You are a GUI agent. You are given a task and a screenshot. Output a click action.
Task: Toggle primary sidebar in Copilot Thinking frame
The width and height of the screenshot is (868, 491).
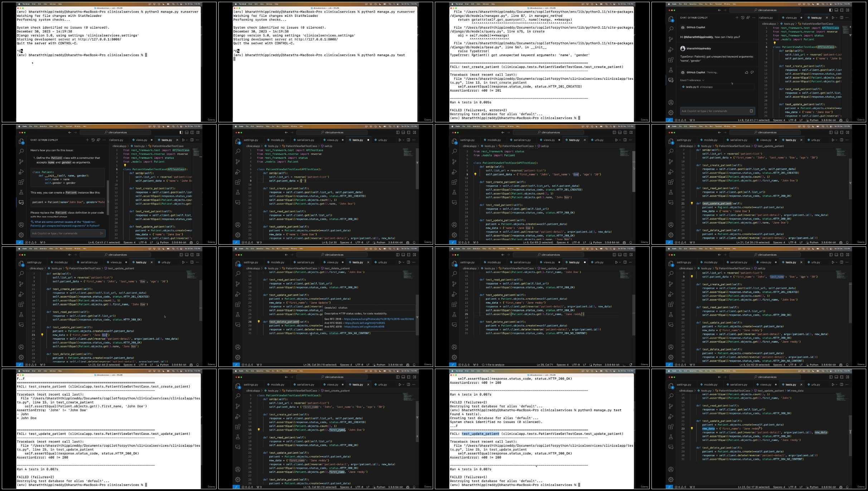[x=831, y=10]
